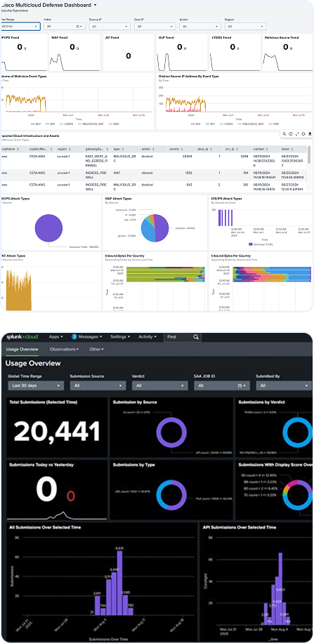Click the Submissions Today vs Yesterday value 0

point(47,490)
